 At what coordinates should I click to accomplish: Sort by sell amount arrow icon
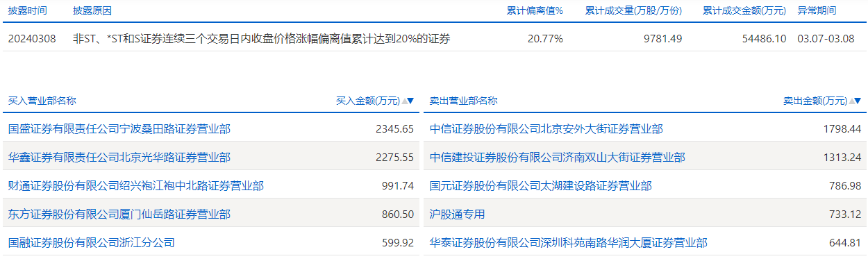[856, 101]
